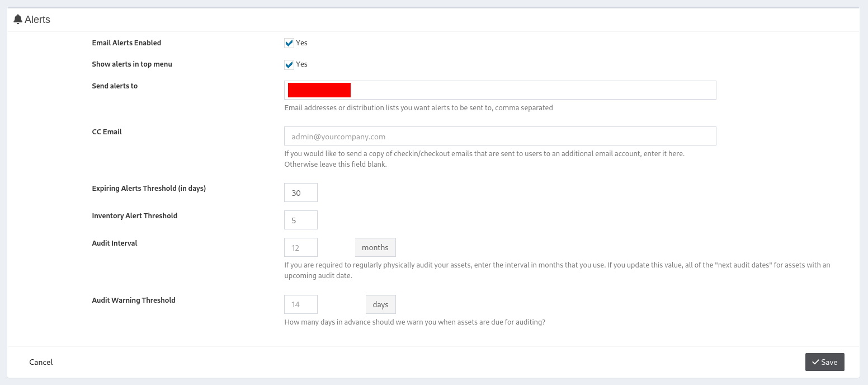Toggle Email Alerts Enabled checkbox
868x385 pixels.
coord(289,43)
